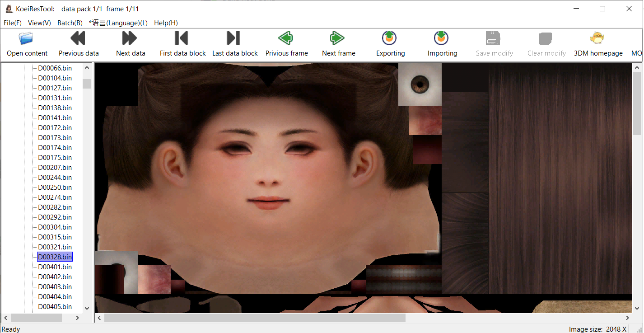Open the 3DM homepage link icon

coord(597,38)
